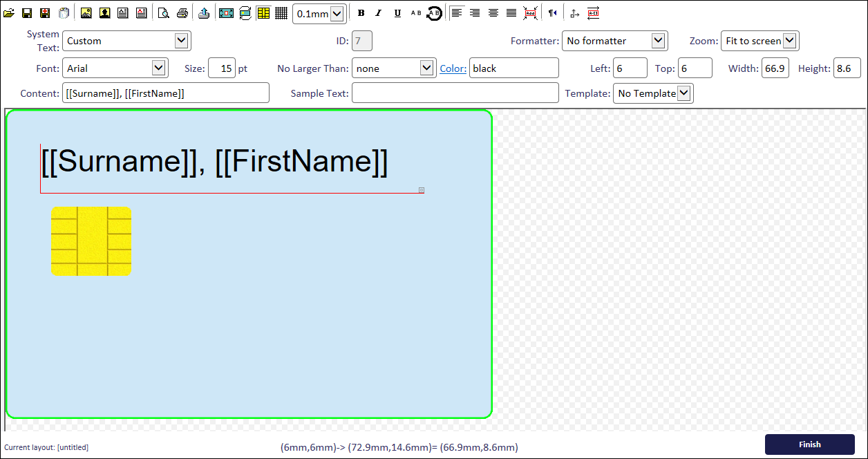Open the 0.1mm grid spacing dropdown
Screen dimensions: 868x459
point(319,13)
